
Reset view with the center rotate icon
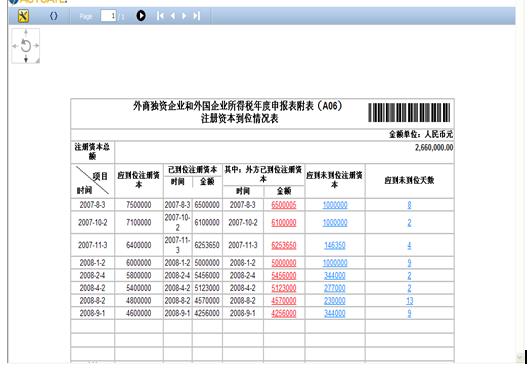coord(26,46)
